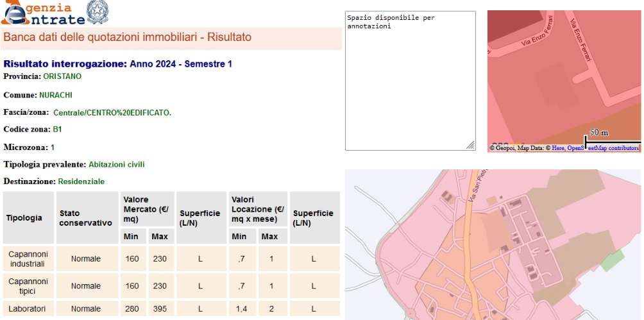Click the Italian Republic emblem
This screenshot has height=320, width=644.
(97, 12)
